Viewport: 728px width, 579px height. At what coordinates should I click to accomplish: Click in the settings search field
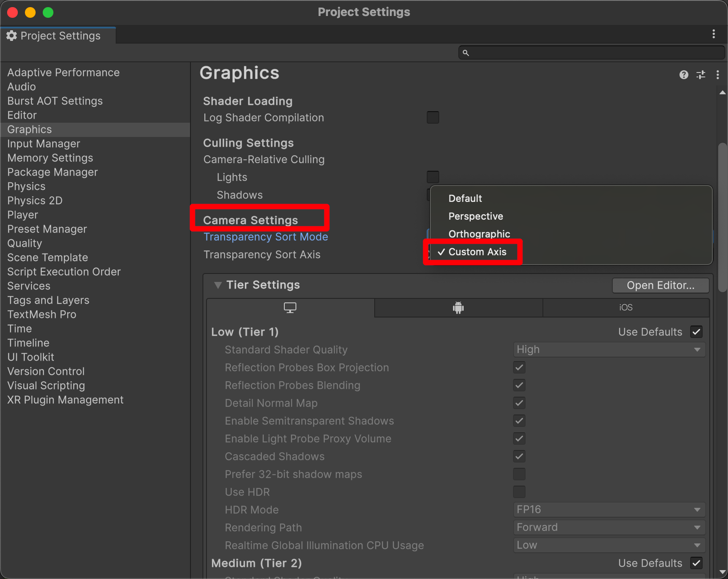[592, 53]
